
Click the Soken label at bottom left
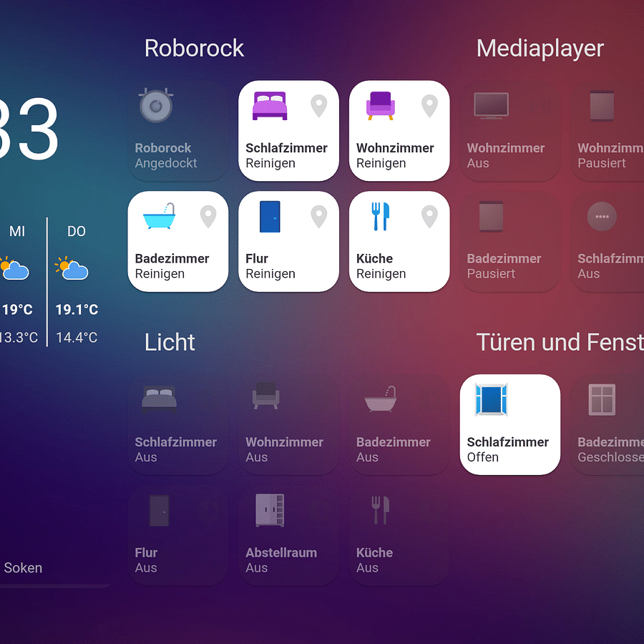point(23,567)
